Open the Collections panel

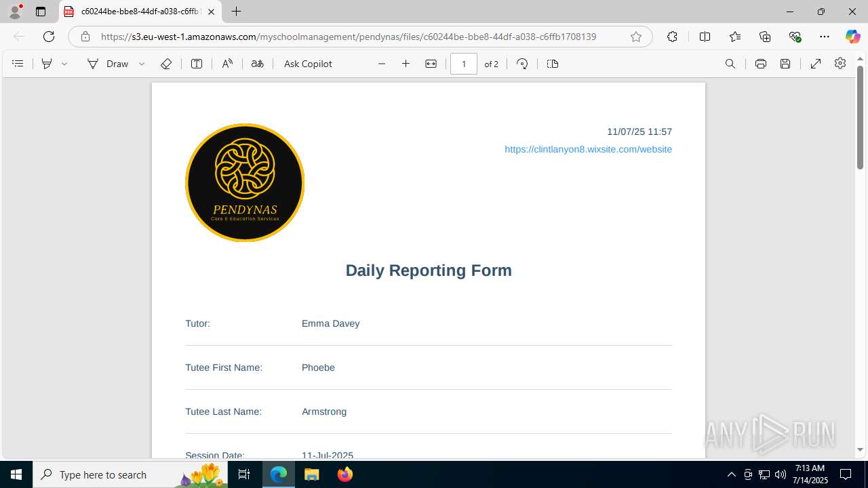765,37
